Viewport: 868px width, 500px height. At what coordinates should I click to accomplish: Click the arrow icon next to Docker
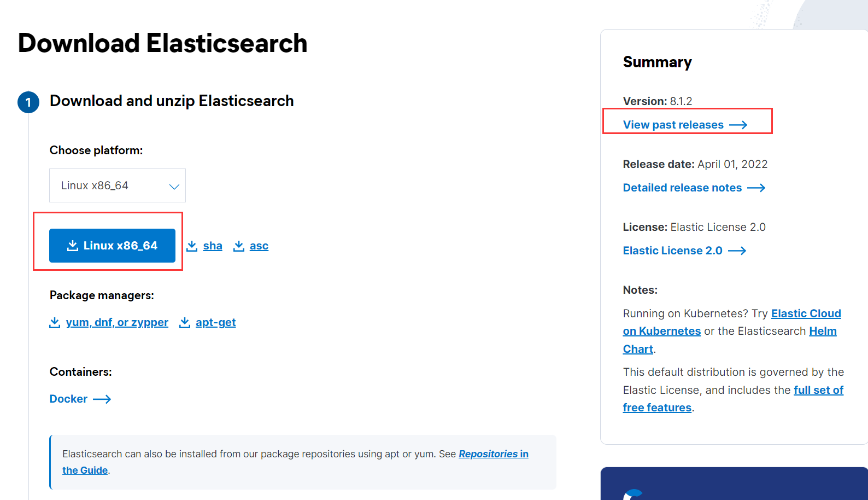(102, 399)
